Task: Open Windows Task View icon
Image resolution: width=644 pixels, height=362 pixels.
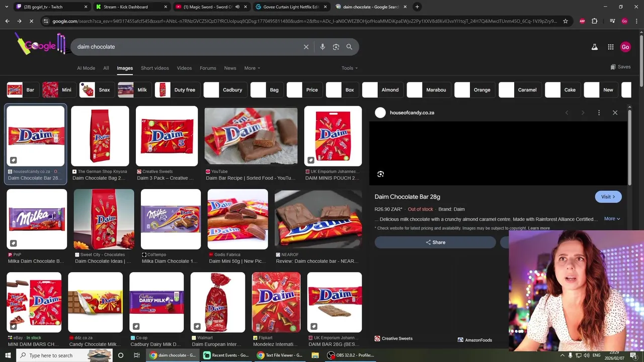Action: tap(136, 355)
